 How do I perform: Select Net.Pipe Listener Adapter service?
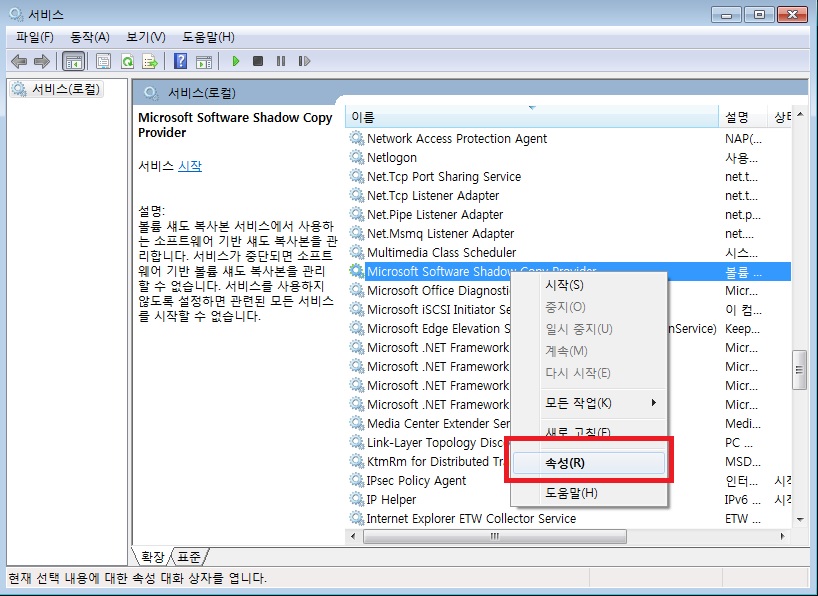(570, 214)
